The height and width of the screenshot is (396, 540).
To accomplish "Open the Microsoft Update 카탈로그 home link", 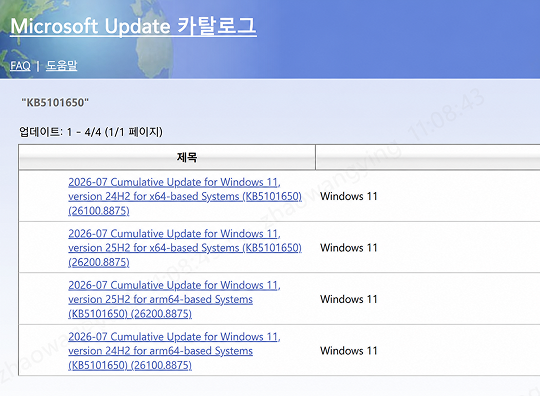I will [133, 26].
